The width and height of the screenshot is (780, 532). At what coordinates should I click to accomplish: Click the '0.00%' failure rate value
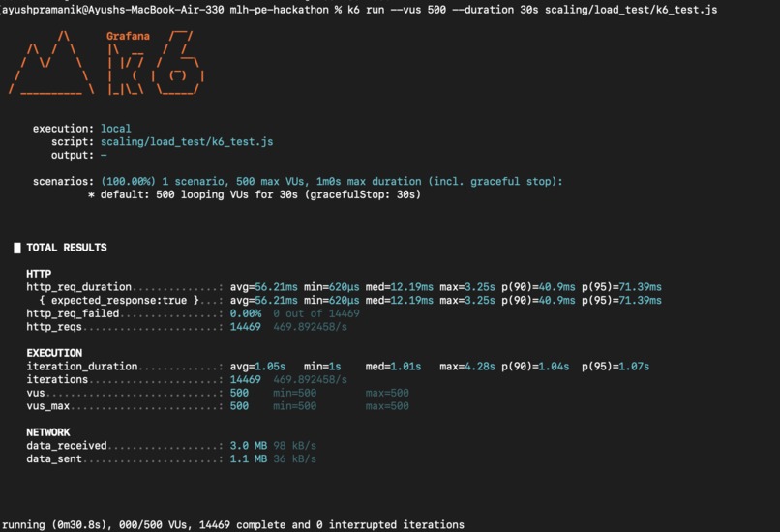(245, 313)
